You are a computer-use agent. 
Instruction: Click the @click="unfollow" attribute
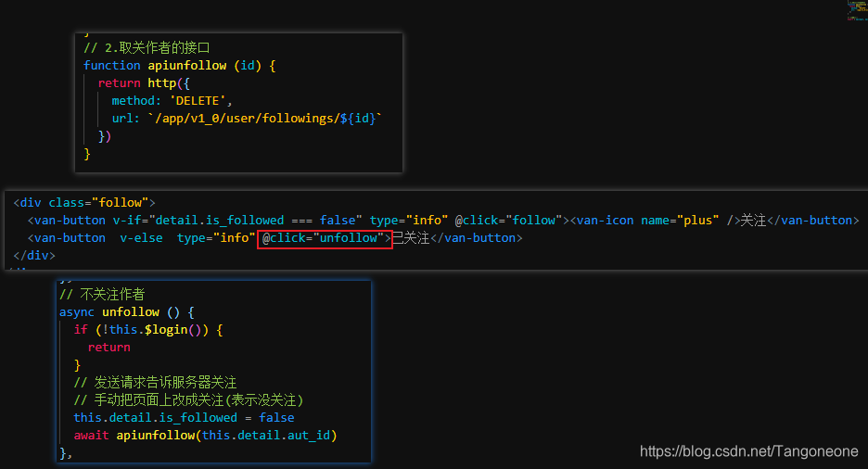pyautogui.click(x=324, y=238)
